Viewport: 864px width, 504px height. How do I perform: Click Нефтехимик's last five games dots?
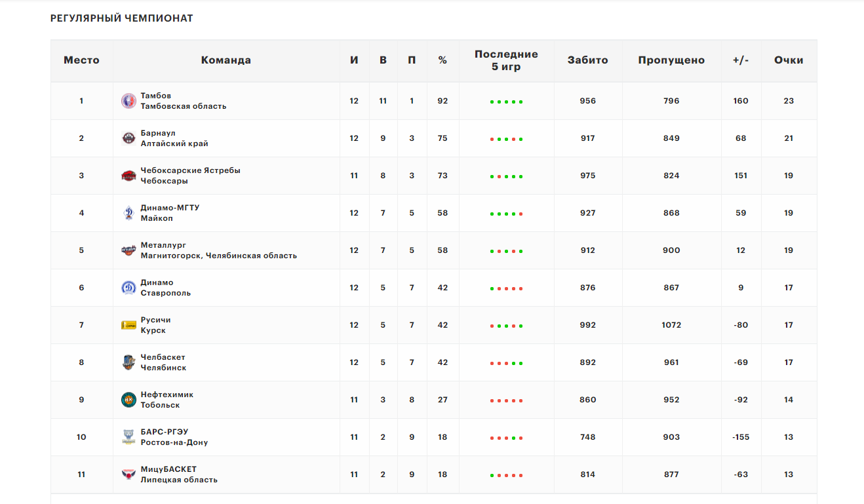(506, 400)
